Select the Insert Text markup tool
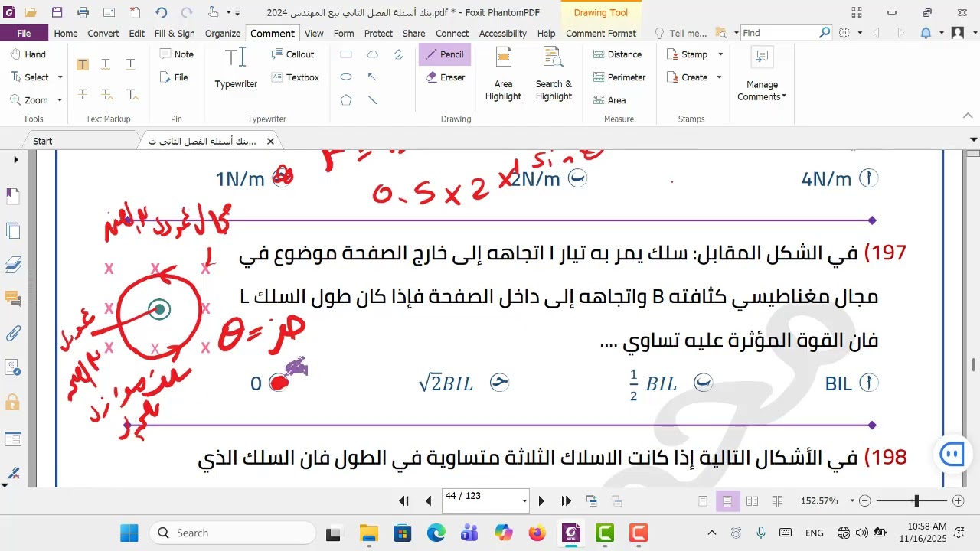 pyautogui.click(x=132, y=94)
